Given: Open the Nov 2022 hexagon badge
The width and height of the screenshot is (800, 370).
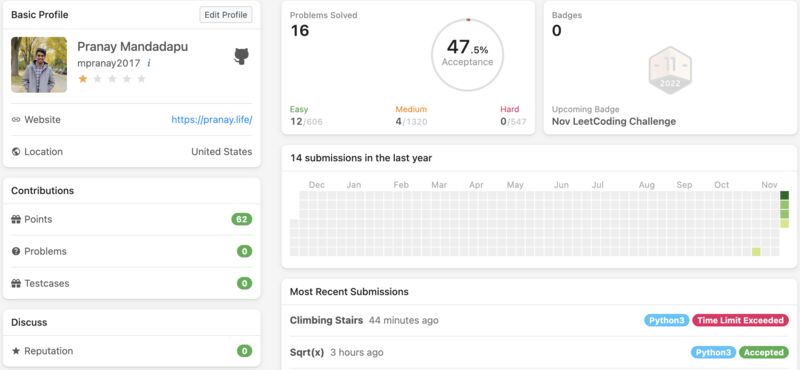Looking at the screenshot, I should click(x=670, y=70).
